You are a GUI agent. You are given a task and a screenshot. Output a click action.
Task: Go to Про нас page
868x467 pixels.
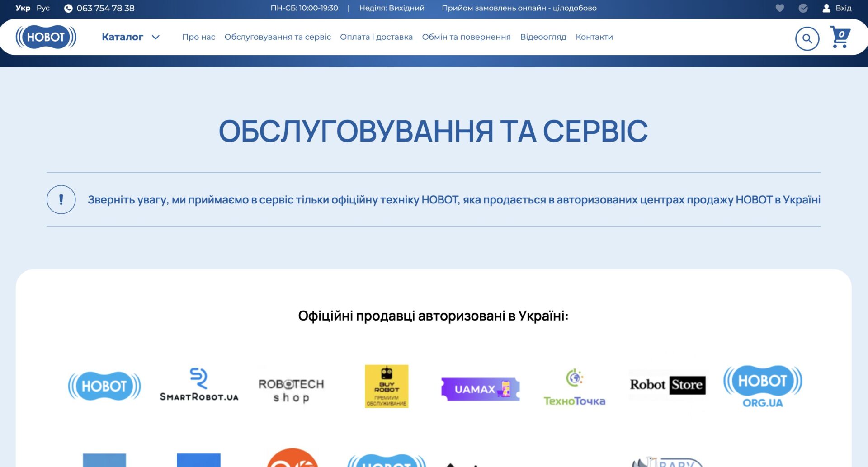pyautogui.click(x=198, y=37)
